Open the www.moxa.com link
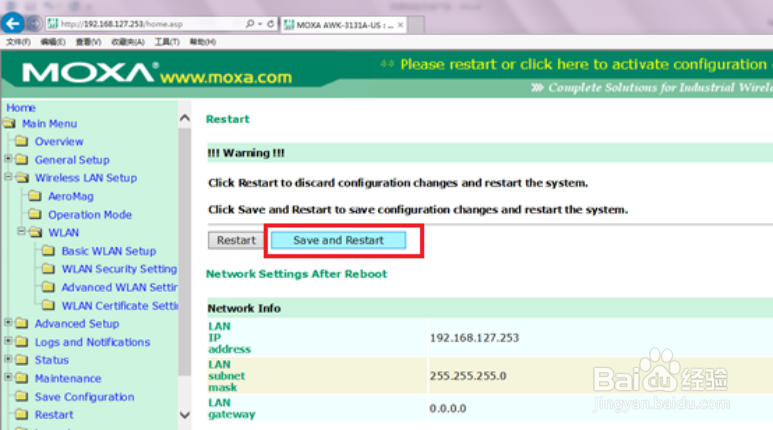The height and width of the screenshot is (430, 773). pyautogui.click(x=226, y=77)
